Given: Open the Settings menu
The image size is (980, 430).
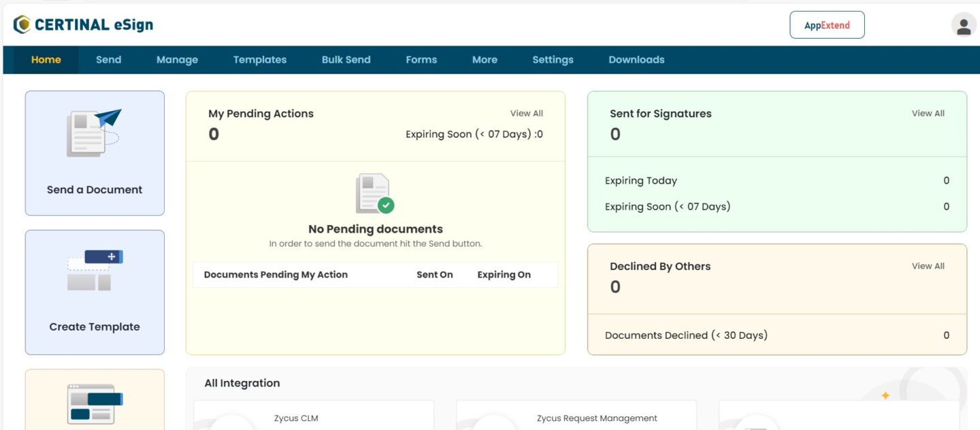Looking at the screenshot, I should (553, 60).
